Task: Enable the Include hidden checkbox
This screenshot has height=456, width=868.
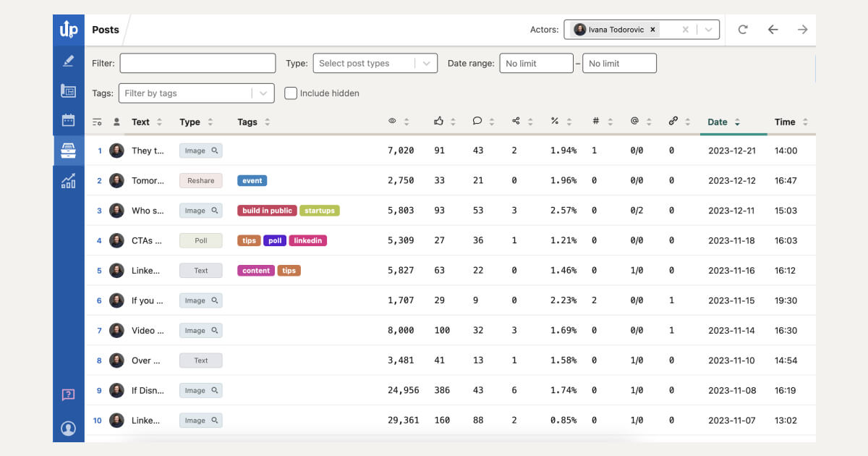Action: (290, 93)
